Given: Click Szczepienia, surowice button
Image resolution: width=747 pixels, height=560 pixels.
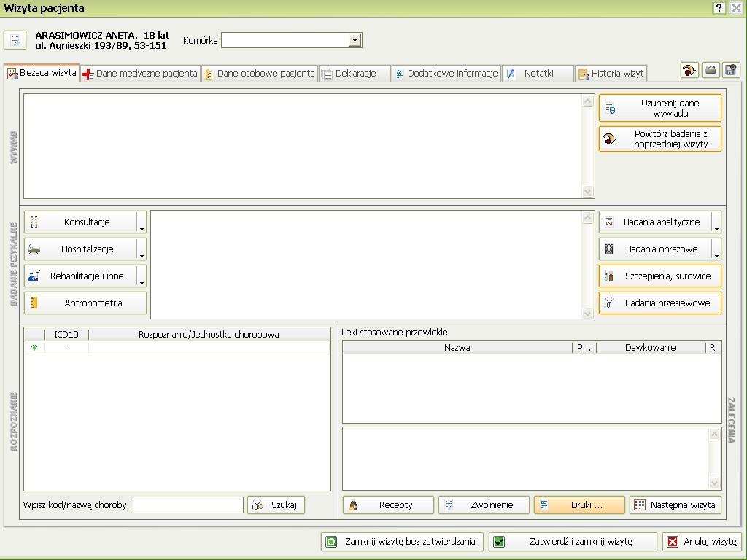Looking at the screenshot, I should (659, 276).
